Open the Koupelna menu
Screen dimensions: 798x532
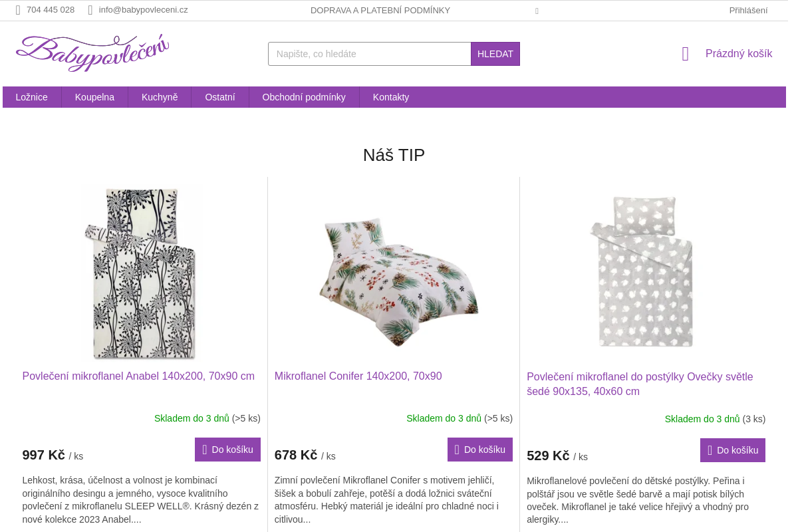94,97
